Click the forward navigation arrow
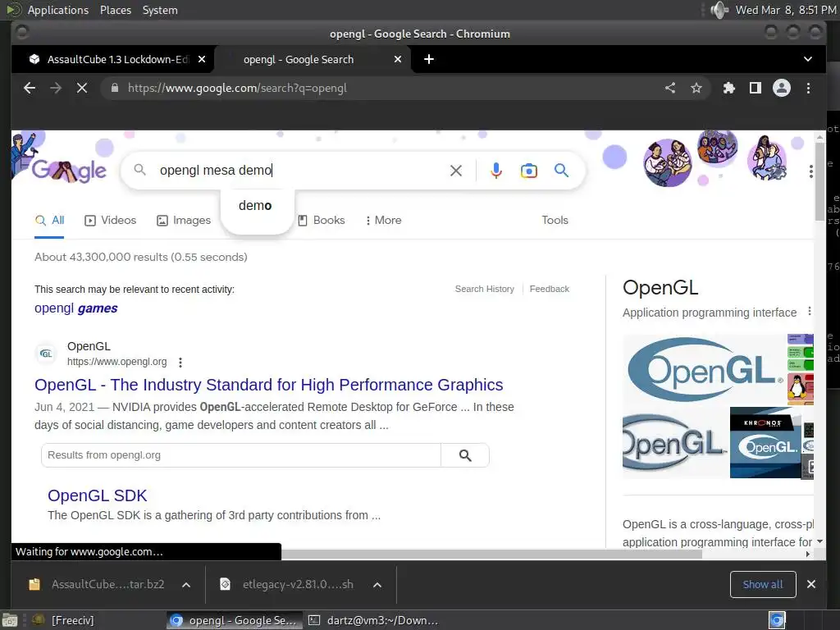 56,88
